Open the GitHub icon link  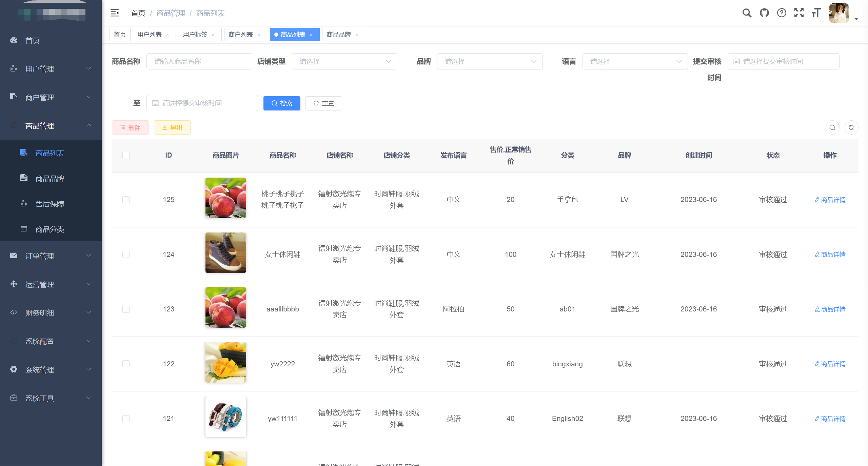point(764,13)
